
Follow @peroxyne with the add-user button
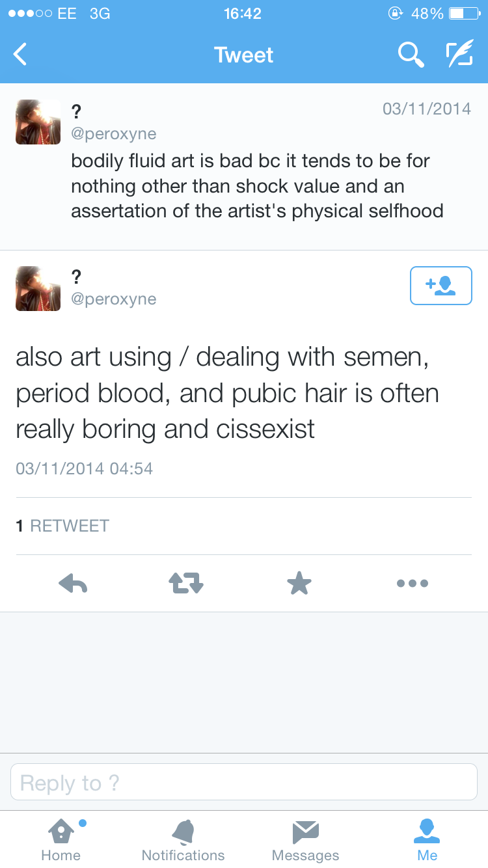click(441, 286)
